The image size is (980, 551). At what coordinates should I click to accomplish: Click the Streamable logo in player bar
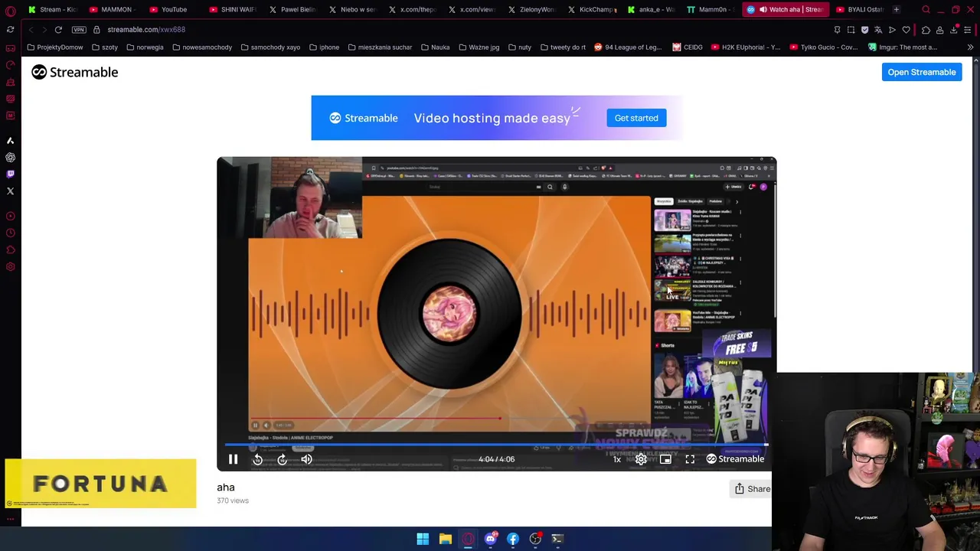coord(735,459)
